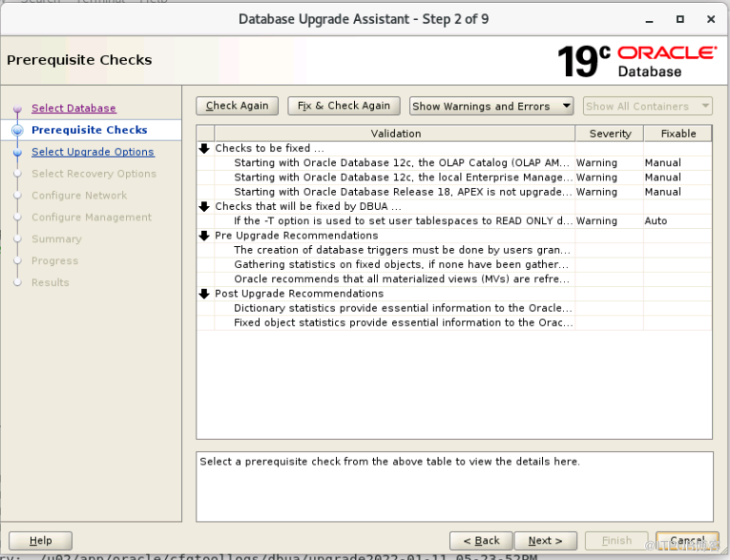This screenshot has width=730, height=560.
Task: Open Show All Containers dropdown
Action: pyautogui.click(x=648, y=106)
